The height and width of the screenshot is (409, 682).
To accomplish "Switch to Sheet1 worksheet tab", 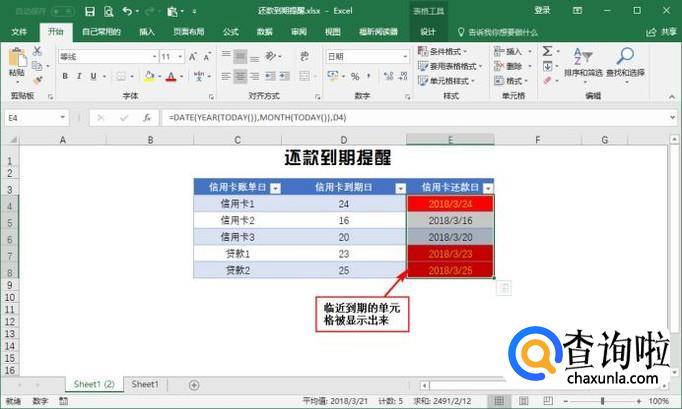I will (145, 384).
